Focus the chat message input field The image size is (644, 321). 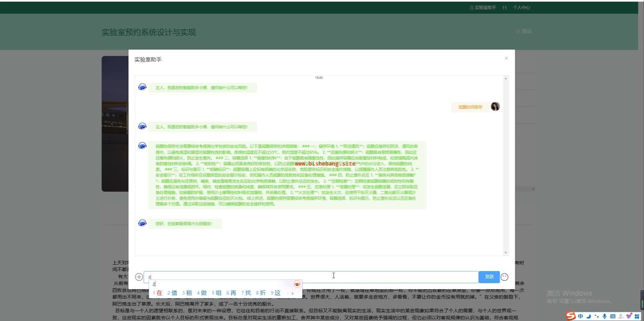pyautogui.click(x=311, y=277)
